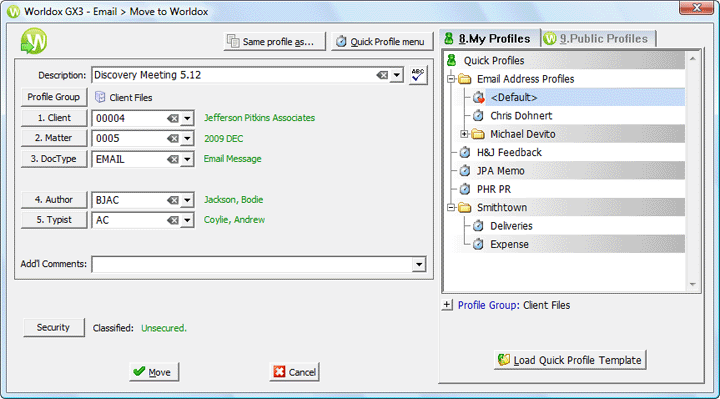Viewport: 720px width, 399px height.
Task: Clear the Typist field with its eraser icon
Action: [173, 220]
